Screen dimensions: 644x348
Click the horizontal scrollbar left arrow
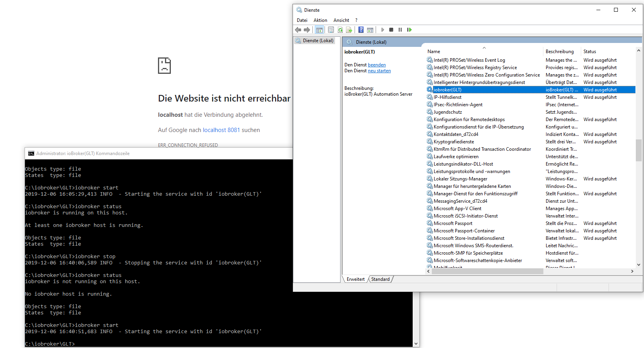[429, 271]
